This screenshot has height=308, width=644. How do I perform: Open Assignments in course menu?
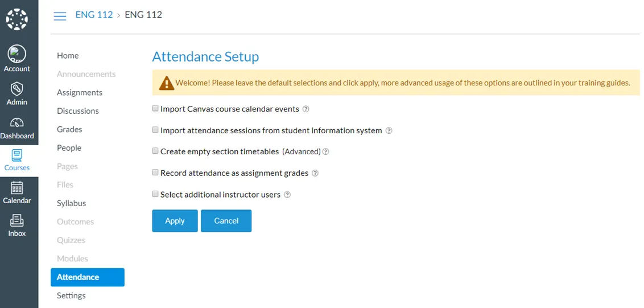point(80,93)
